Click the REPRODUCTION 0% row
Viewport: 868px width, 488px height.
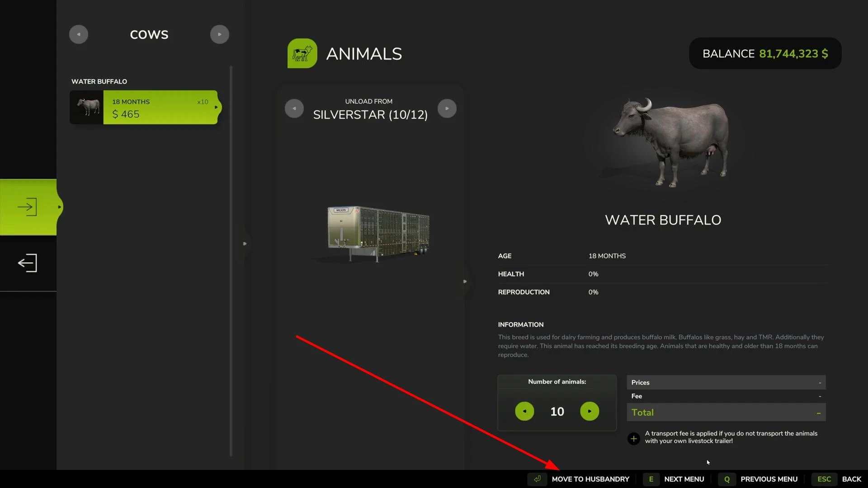pos(664,292)
